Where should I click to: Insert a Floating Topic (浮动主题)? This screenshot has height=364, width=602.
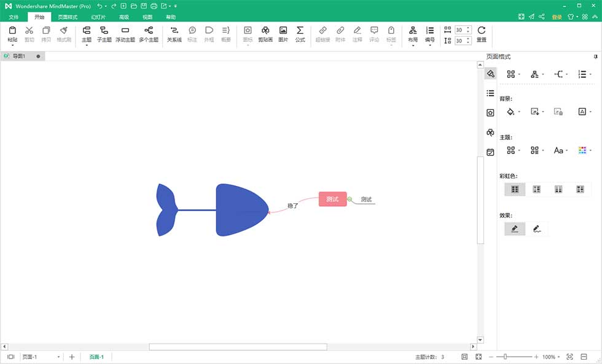125,34
